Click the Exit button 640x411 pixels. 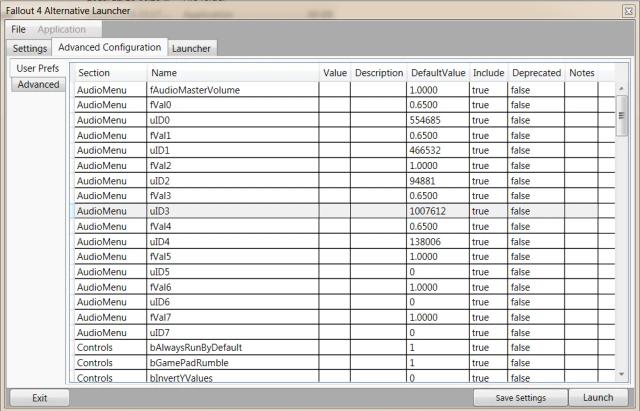point(40,398)
